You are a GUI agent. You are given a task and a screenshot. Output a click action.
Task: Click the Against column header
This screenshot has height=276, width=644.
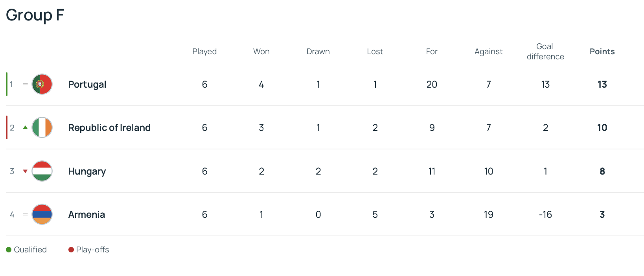coord(488,52)
